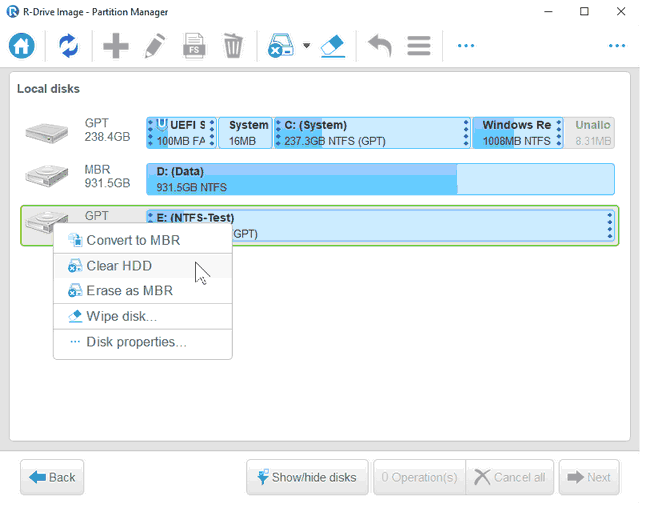Select the Unallocated 8.31MB space
Screen dimensions: 670x528
[589, 133]
